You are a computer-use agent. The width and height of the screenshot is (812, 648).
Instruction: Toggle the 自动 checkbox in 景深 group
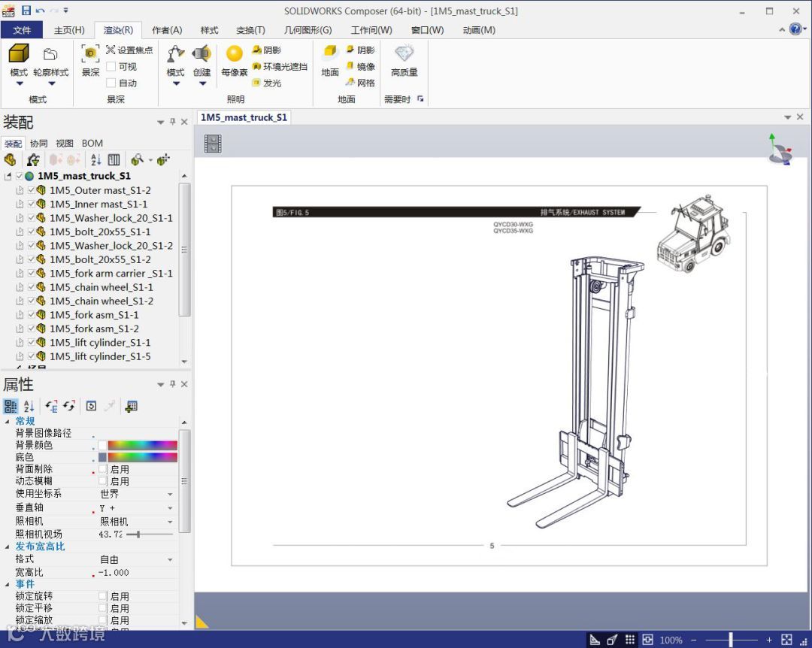pos(111,83)
